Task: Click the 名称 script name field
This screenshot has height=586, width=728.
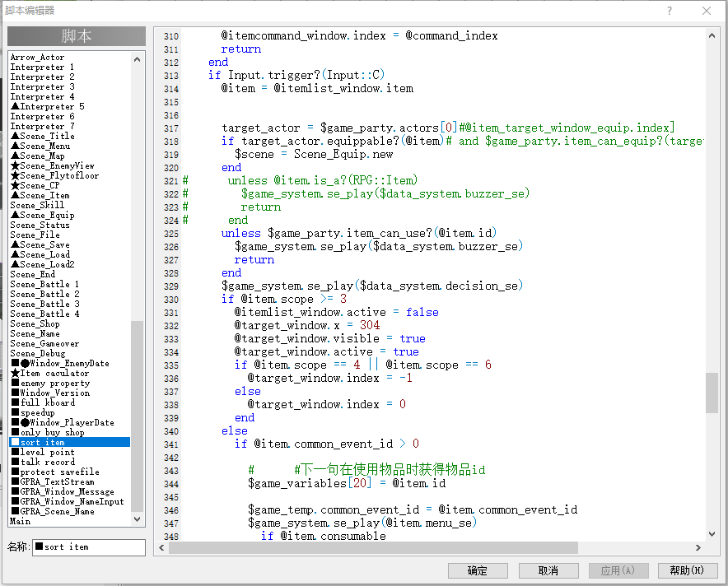Action: coord(89,547)
